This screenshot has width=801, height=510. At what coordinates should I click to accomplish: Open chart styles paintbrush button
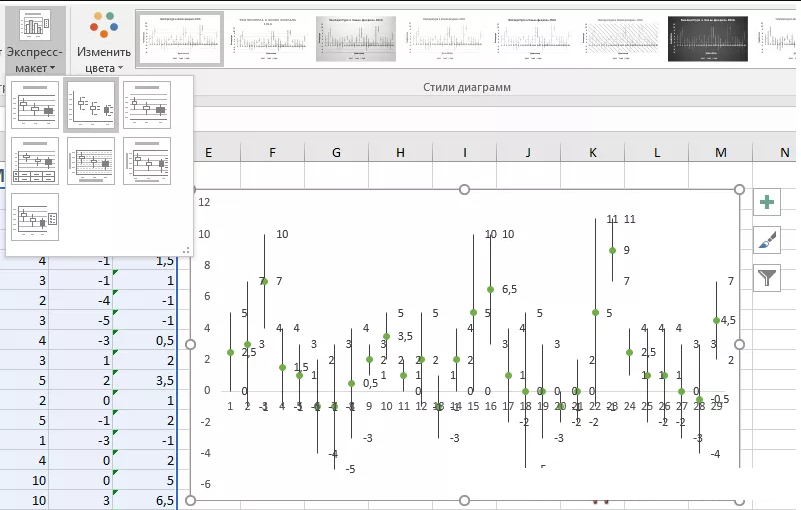(x=767, y=240)
